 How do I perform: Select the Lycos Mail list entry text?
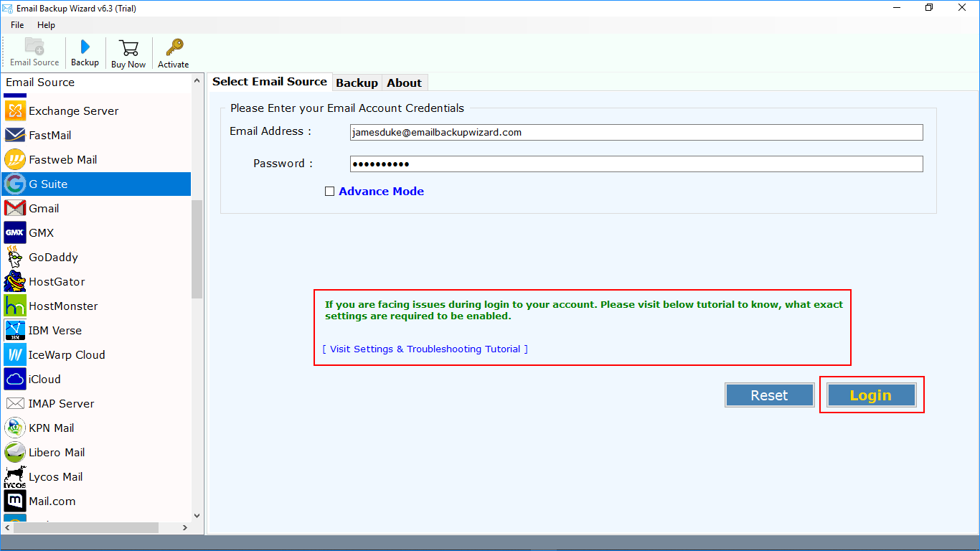click(56, 477)
